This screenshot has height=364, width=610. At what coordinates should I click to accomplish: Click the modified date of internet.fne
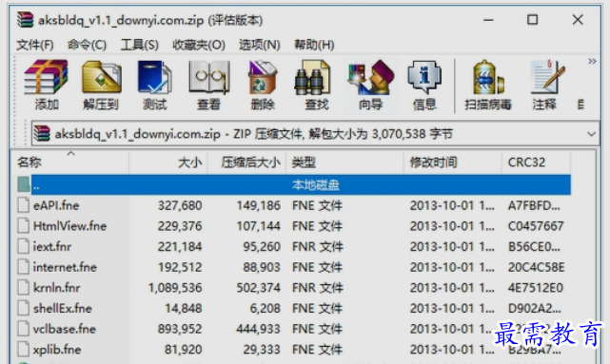(452, 267)
